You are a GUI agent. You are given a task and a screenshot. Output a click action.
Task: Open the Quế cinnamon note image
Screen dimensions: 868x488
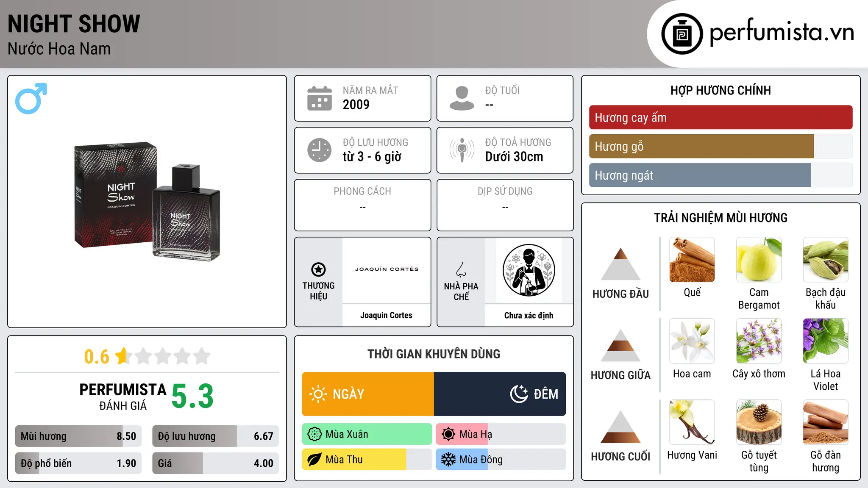(x=692, y=260)
